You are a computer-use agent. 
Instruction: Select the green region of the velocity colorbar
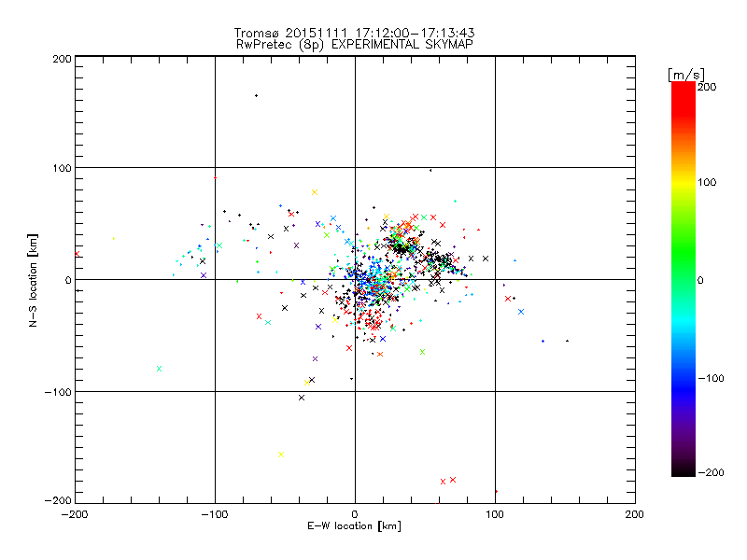point(684,252)
